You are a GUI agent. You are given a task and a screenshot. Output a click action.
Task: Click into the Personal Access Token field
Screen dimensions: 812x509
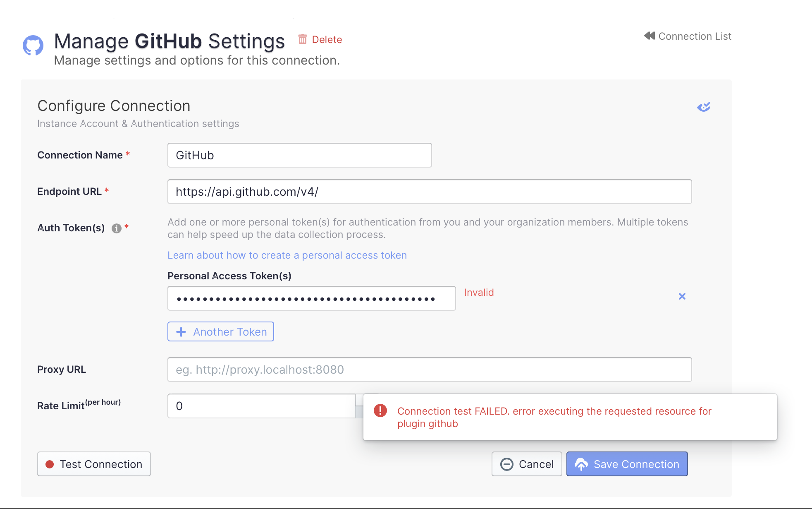(311, 298)
